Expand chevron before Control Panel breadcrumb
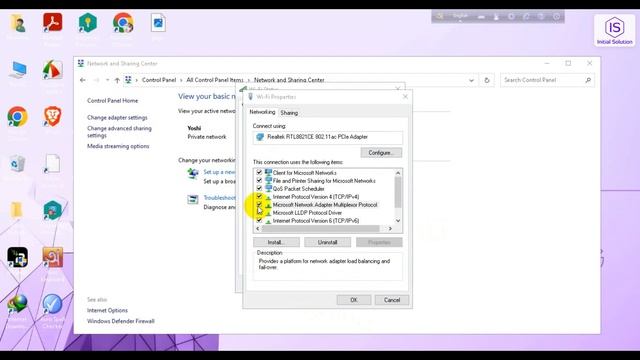Viewport: 640px width, 360px height. (x=137, y=80)
